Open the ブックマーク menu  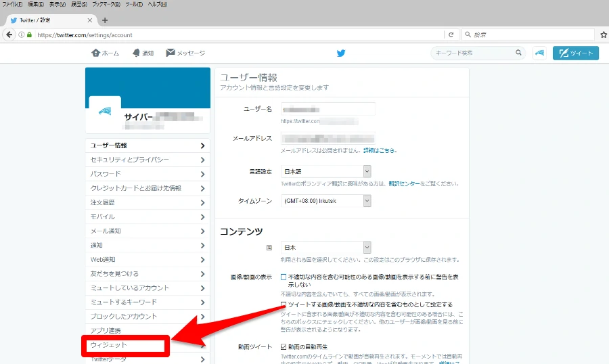106,4
